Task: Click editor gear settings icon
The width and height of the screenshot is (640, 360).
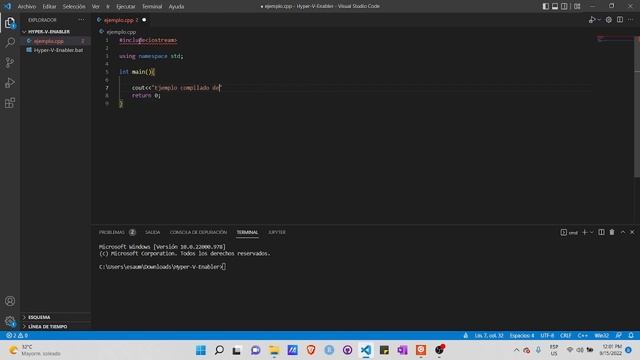Action: (x=609, y=20)
